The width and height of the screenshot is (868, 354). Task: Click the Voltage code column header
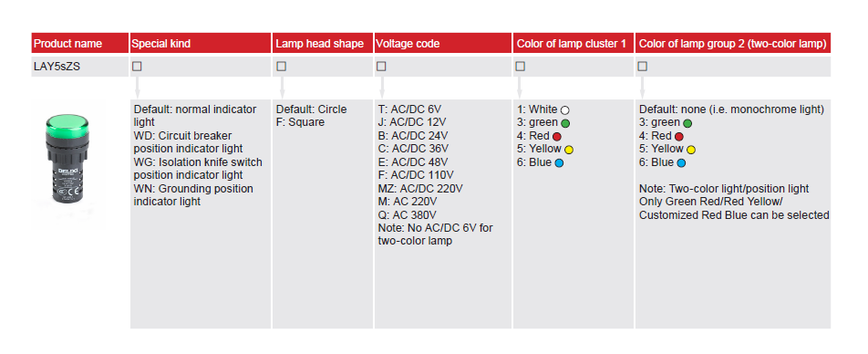(x=443, y=43)
